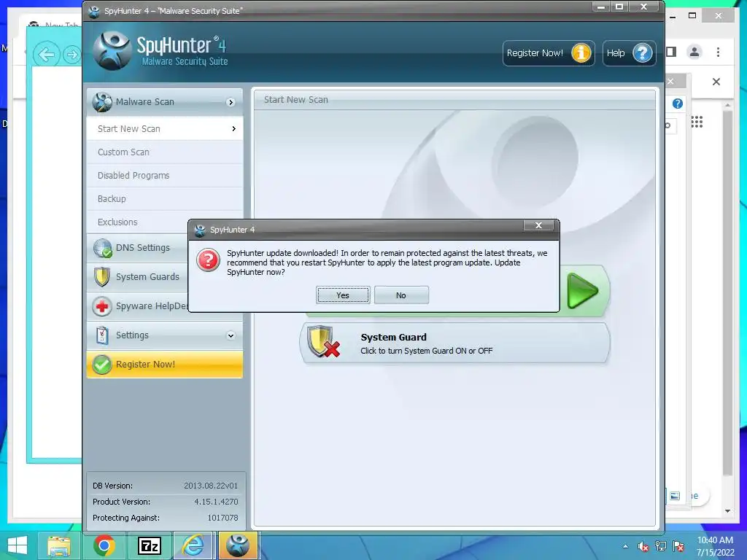
Task: Open Chrome profile avatar icon
Action: tap(694, 52)
